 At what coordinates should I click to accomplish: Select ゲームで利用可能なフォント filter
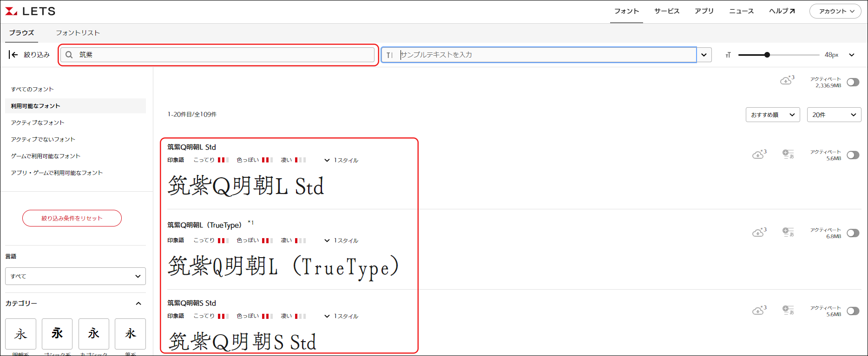click(x=46, y=156)
